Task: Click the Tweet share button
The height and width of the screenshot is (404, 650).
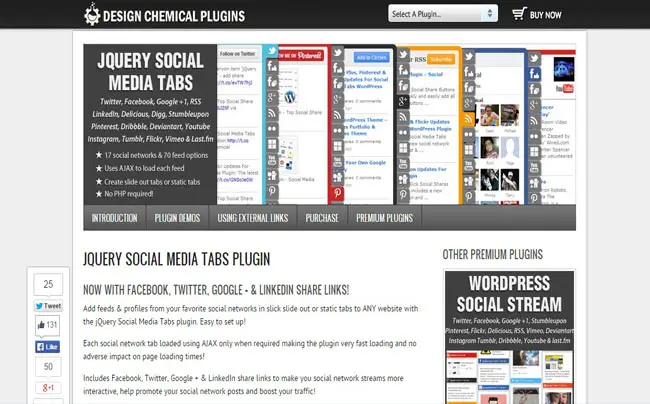Action: tap(49, 306)
